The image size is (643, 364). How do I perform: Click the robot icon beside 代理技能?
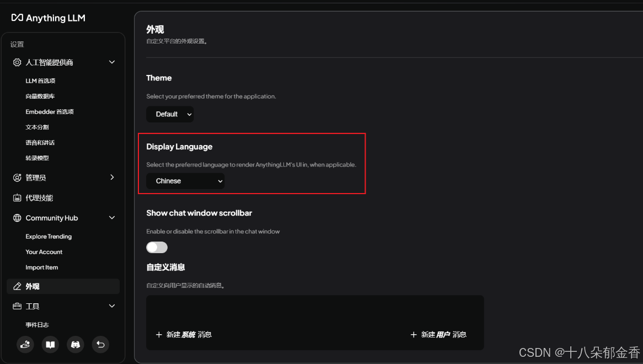click(16, 197)
